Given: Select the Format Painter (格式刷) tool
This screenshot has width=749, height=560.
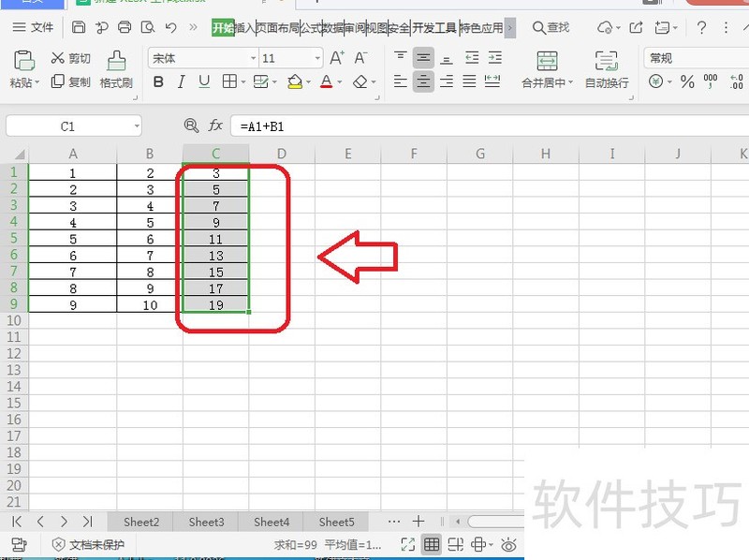Looking at the screenshot, I should click(114, 70).
